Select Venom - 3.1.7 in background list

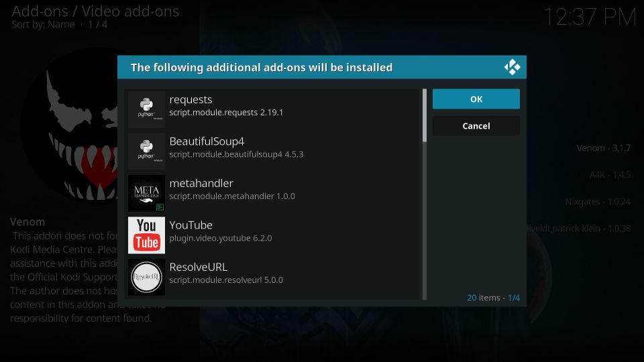pyautogui.click(x=603, y=148)
